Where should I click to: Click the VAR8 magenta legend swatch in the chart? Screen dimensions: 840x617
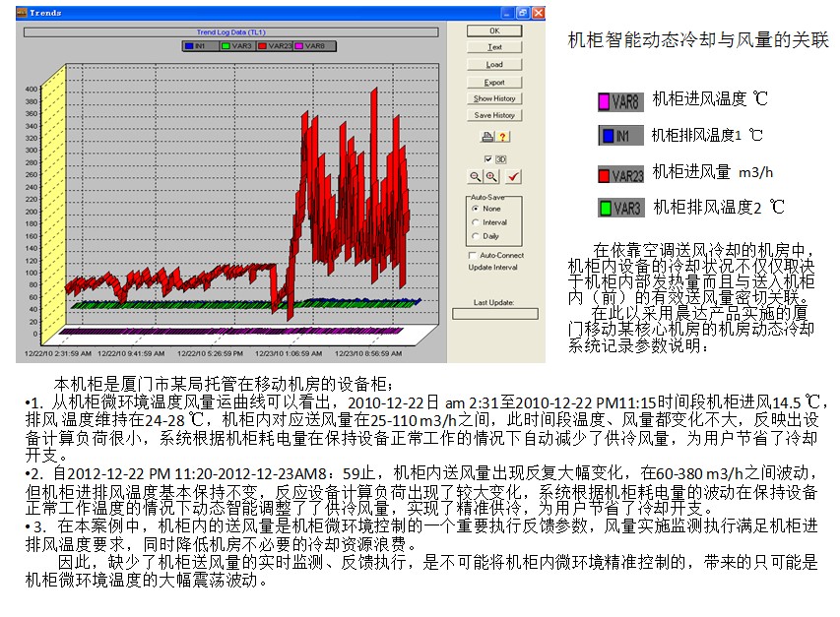coord(299,46)
